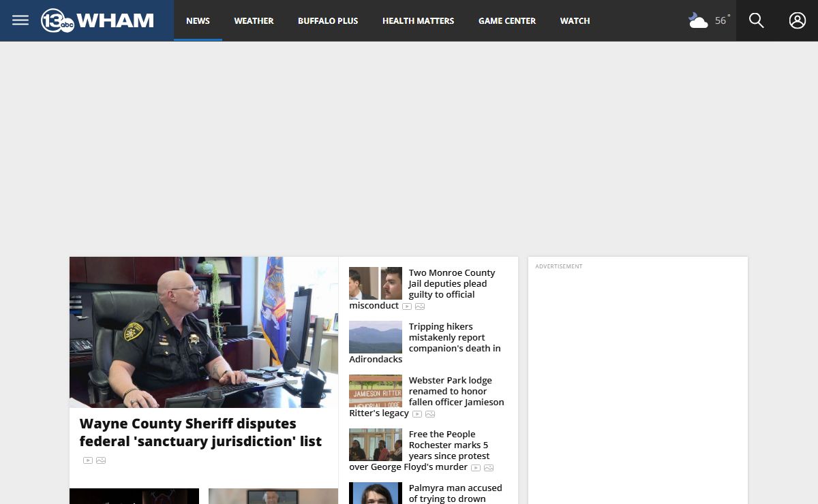
Task: Click the partly cloudy weather icon
Action: 698,20
